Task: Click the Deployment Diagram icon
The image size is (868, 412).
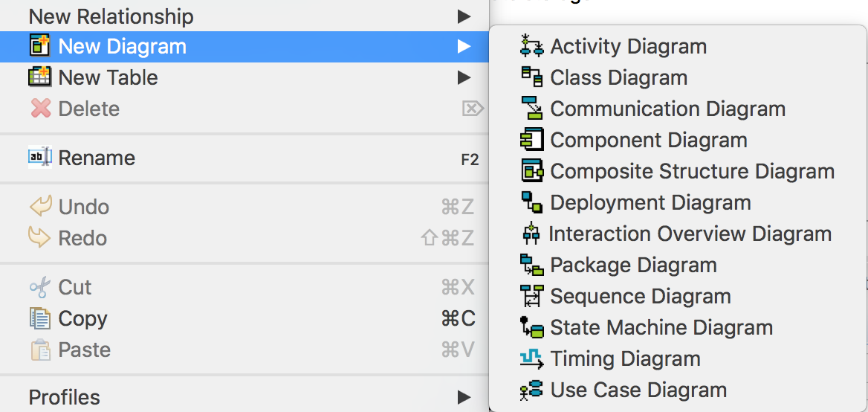Action: click(532, 202)
